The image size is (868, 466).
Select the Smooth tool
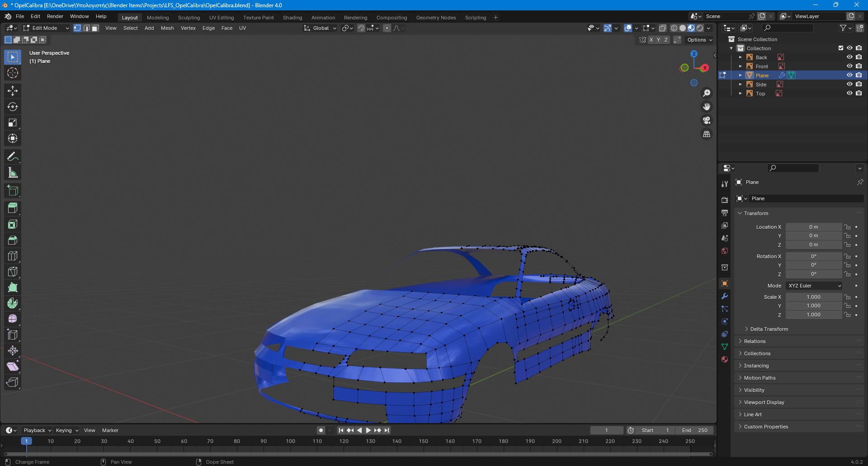click(13, 319)
